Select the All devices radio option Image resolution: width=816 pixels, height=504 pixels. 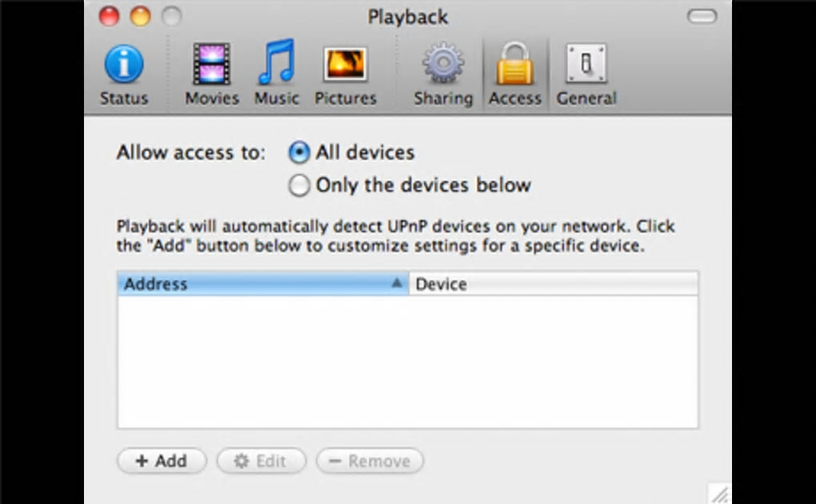(x=299, y=153)
